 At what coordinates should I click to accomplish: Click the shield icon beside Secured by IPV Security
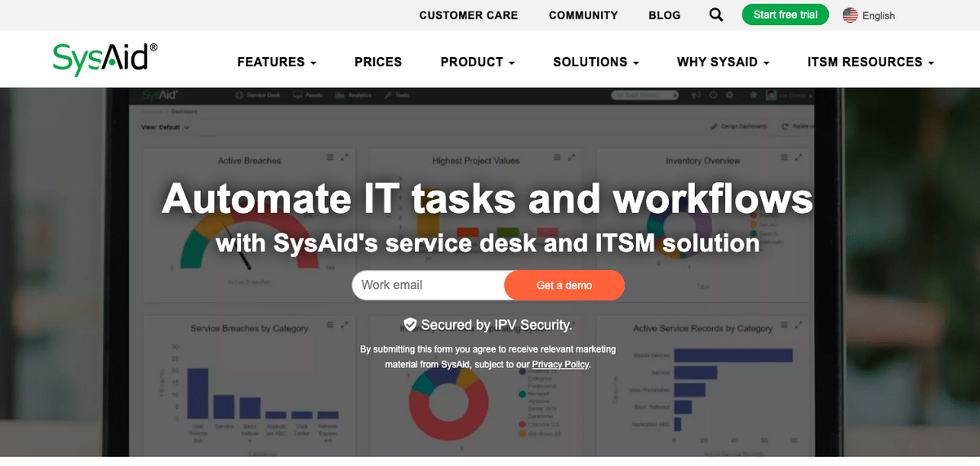[x=411, y=325]
